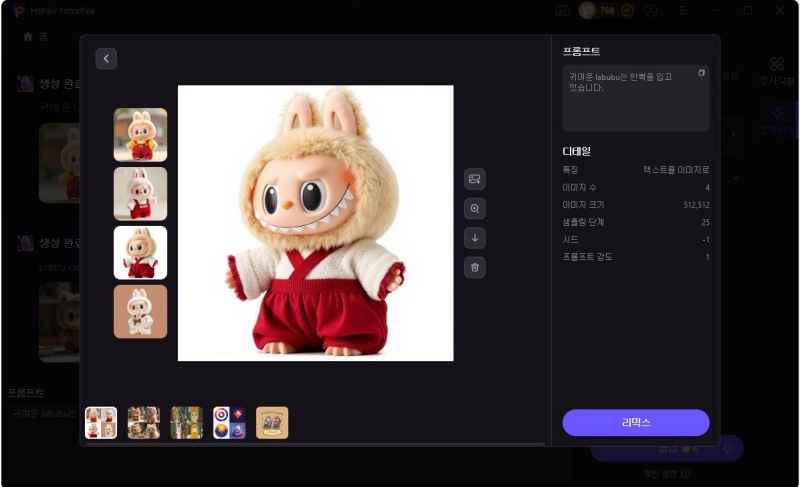The width and height of the screenshot is (800, 487).
Task: Click the HitPaw FotorPea logo icon
Action: click(18, 11)
